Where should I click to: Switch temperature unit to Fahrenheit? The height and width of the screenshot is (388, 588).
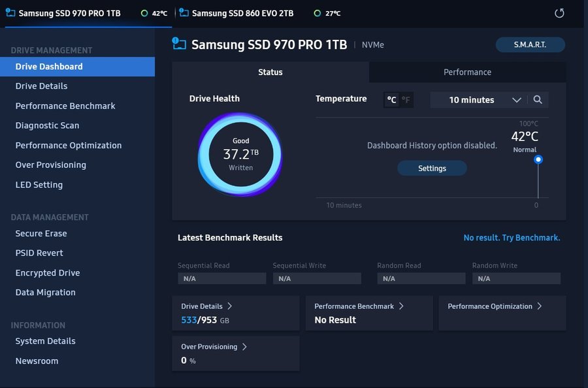pos(406,100)
